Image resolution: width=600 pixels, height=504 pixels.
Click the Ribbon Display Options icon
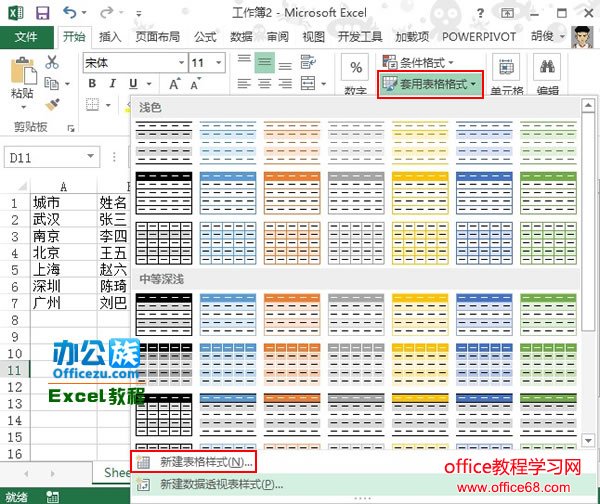point(507,13)
